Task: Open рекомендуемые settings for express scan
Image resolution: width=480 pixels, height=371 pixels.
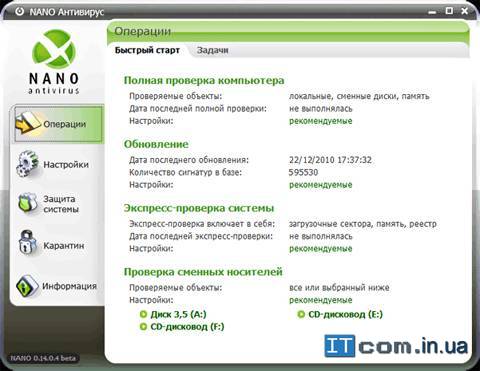Action: coord(320,248)
